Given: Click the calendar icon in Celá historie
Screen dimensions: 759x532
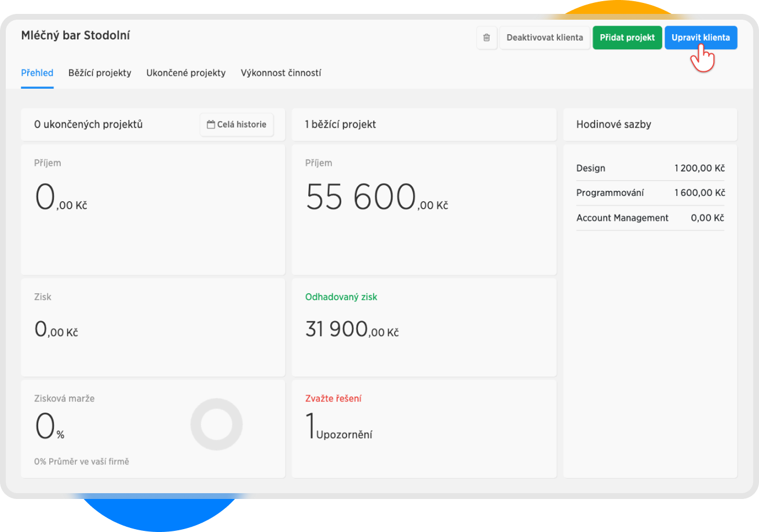Looking at the screenshot, I should pyautogui.click(x=211, y=125).
